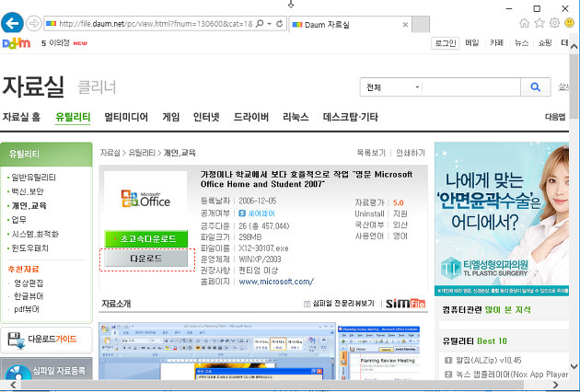
Task: Open the 다음앱 link
Action: pos(555,117)
